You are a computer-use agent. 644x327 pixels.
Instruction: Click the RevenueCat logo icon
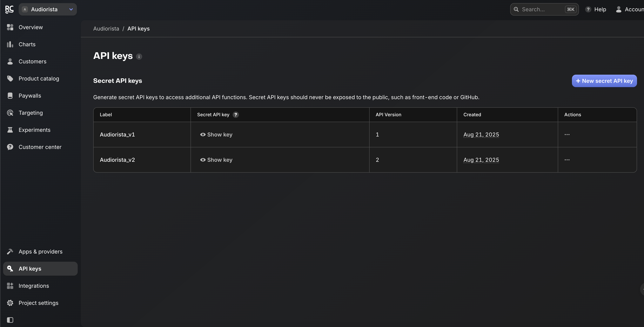(x=9, y=9)
